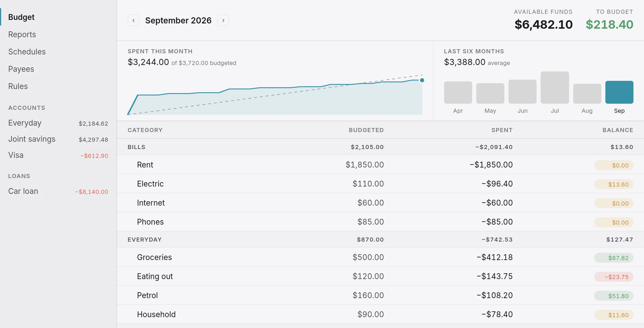Open the Joint savings account

(x=58, y=139)
